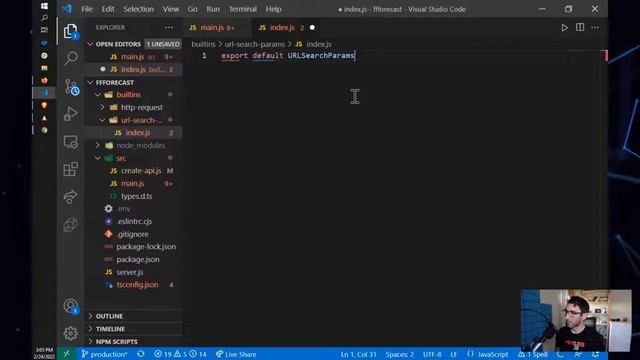Open the Run menu
Screen dimensions: 640x360
pos(213,9)
